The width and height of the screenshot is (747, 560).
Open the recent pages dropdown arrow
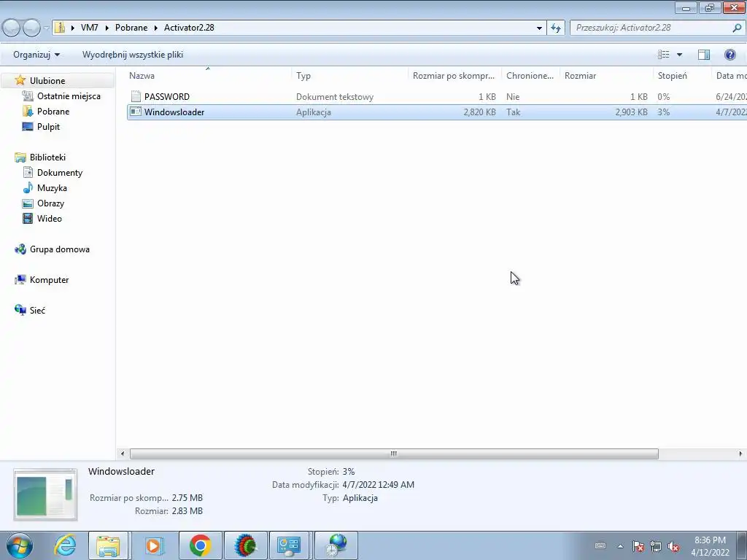pyautogui.click(x=46, y=28)
